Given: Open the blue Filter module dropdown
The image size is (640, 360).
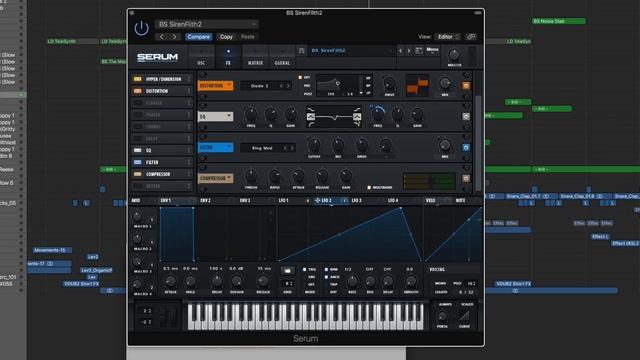Looking at the screenshot, I should tap(216, 148).
